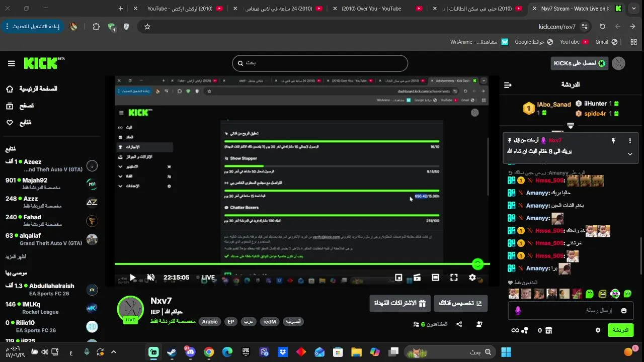Open Azzz channel in followed list
This screenshot has height=362, width=644.
click(x=50, y=202)
